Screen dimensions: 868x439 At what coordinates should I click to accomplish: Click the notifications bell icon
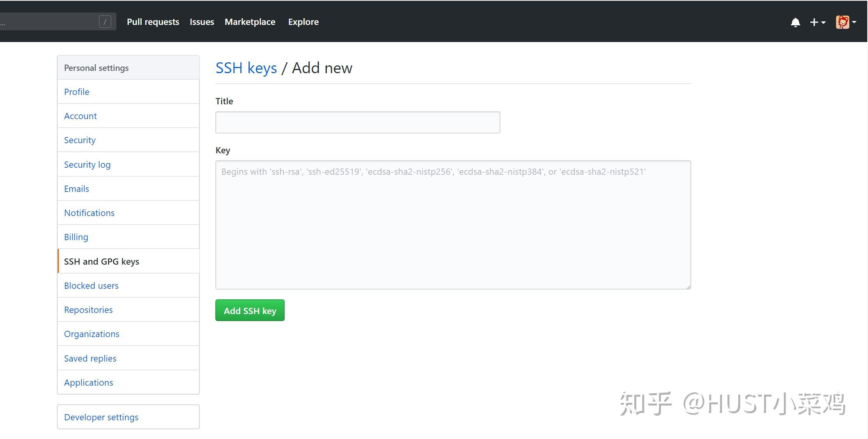click(x=795, y=23)
